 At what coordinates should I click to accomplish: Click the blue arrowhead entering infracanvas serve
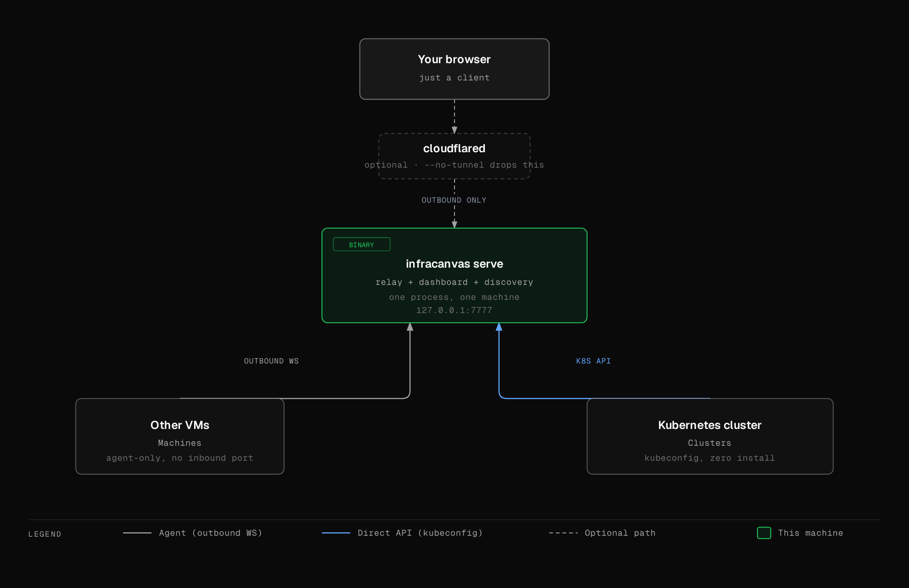499,327
